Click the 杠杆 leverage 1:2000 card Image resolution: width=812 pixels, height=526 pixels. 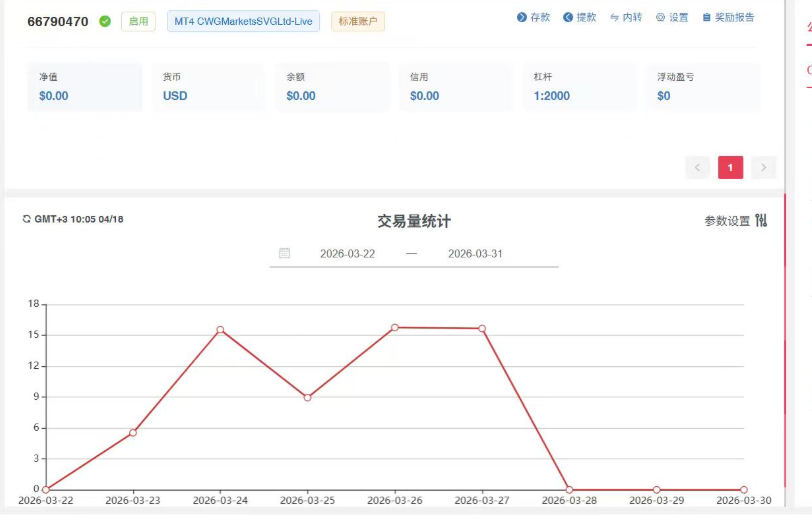click(x=579, y=87)
